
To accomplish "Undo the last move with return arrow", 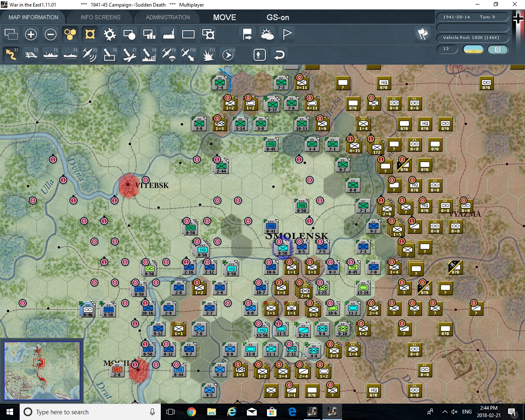I will (279, 55).
